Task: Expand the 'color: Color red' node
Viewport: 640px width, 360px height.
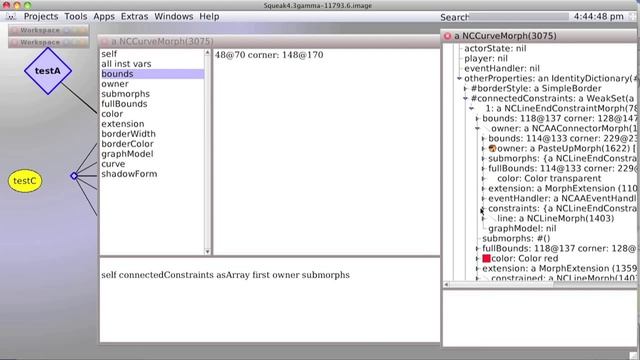Action: click(x=477, y=259)
